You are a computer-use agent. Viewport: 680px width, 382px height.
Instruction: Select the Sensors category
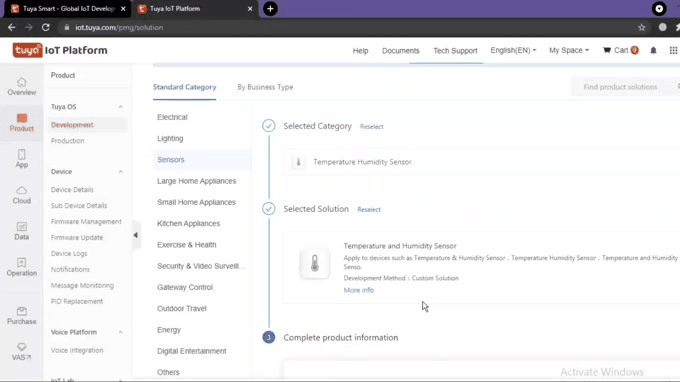pyautogui.click(x=170, y=160)
